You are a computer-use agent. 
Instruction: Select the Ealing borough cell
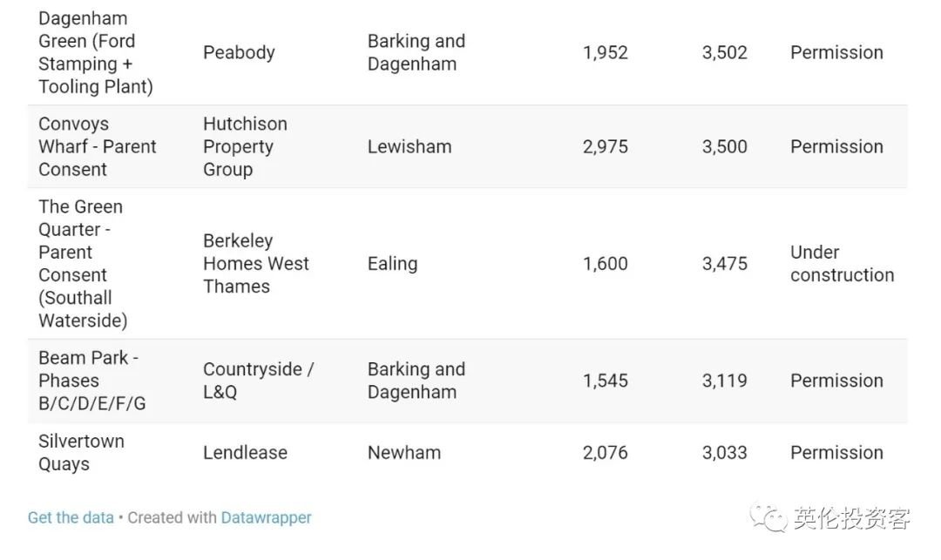[392, 263]
